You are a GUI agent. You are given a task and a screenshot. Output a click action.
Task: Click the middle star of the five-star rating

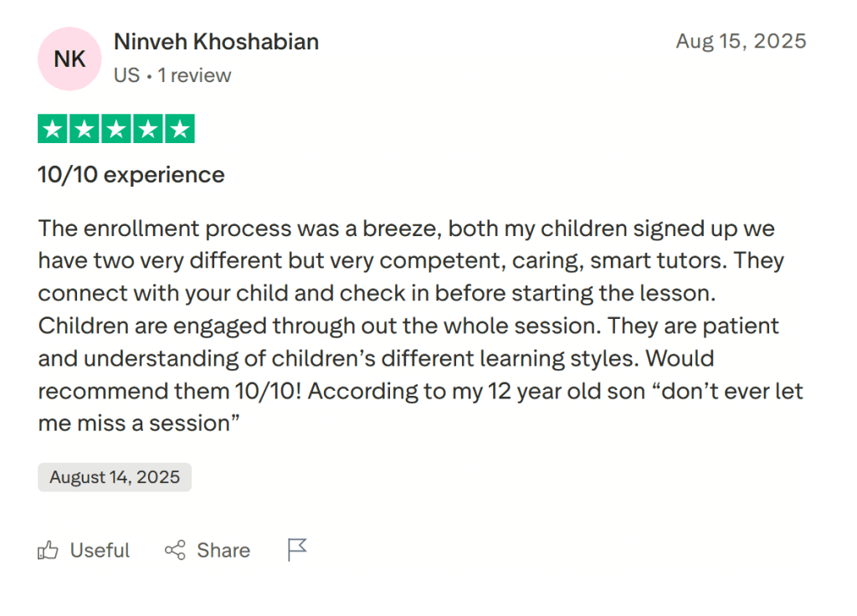click(x=115, y=128)
